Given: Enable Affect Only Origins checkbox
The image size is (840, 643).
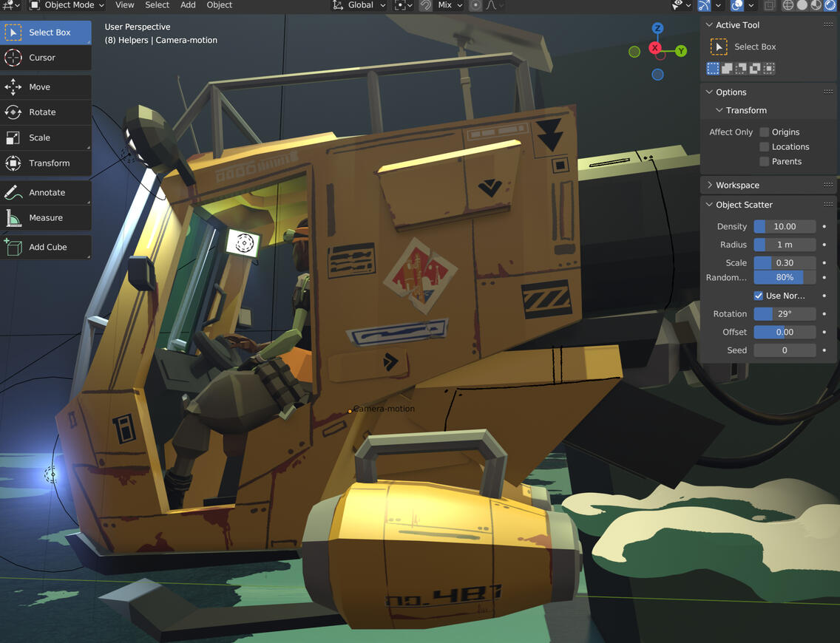Looking at the screenshot, I should coord(765,132).
